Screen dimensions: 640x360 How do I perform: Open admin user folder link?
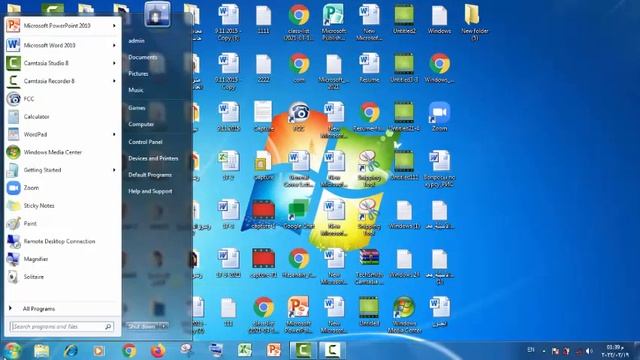point(136,41)
